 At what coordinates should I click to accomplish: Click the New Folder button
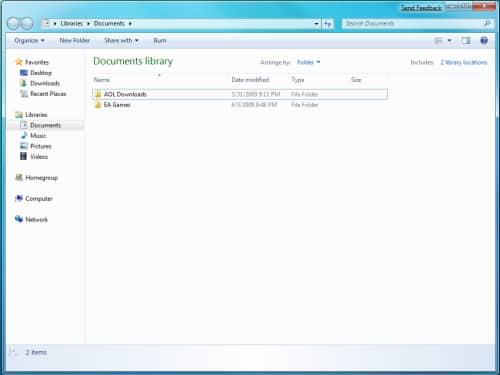[75, 41]
